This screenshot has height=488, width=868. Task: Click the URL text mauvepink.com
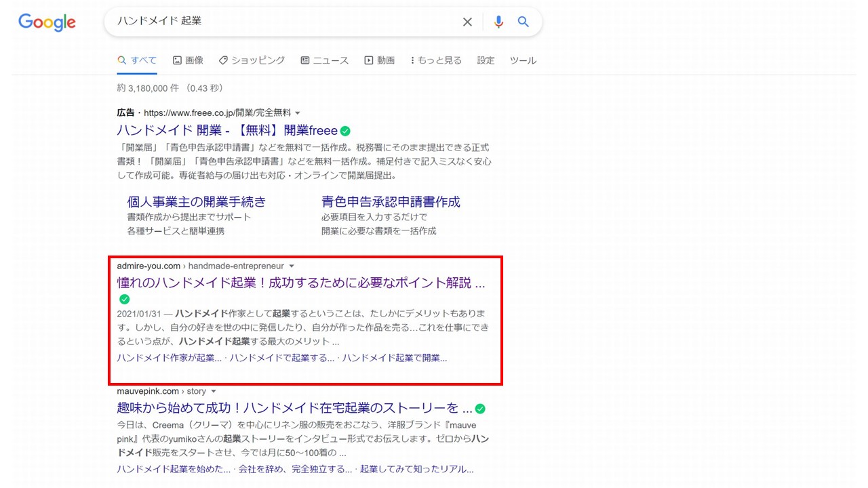coord(148,391)
